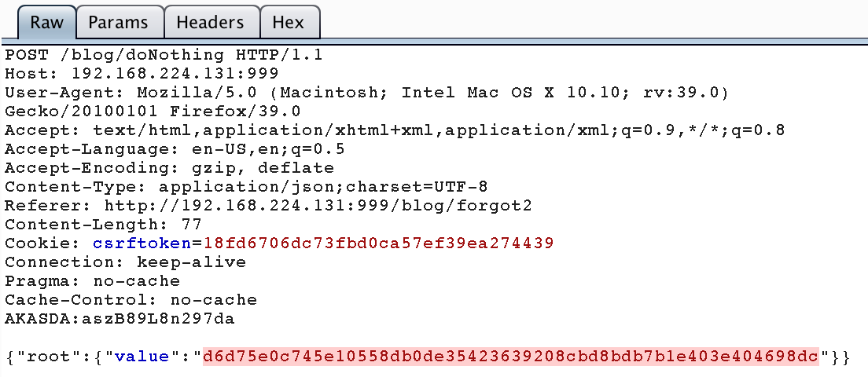Screen dimensions: 868x377
Task: Click the blue csrftoken cookie name
Action: point(142,243)
